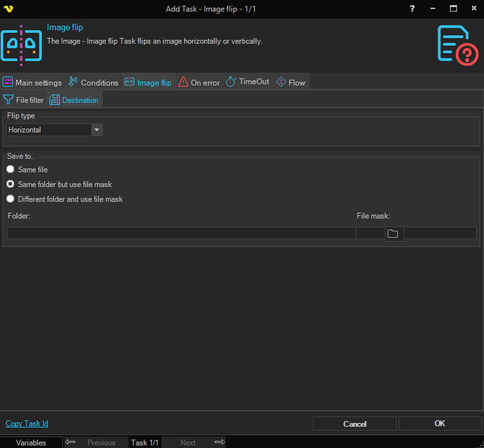The width and height of the screenshot is (484, 448).
Task: Choose Same folder but use file mask
Action: click(x=10, y=184)
